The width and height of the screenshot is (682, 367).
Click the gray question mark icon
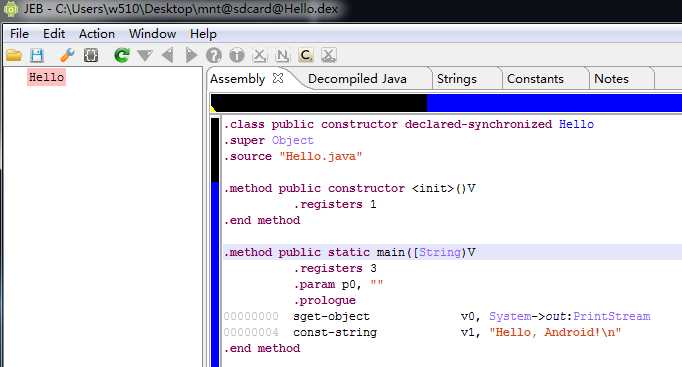point(214,55)
